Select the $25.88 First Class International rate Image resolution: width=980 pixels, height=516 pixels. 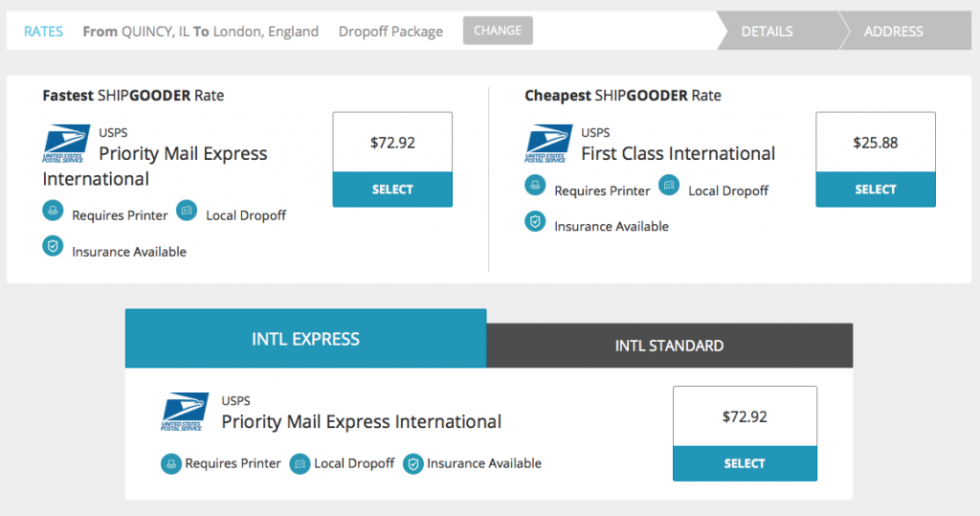click(x=875, y=190)
